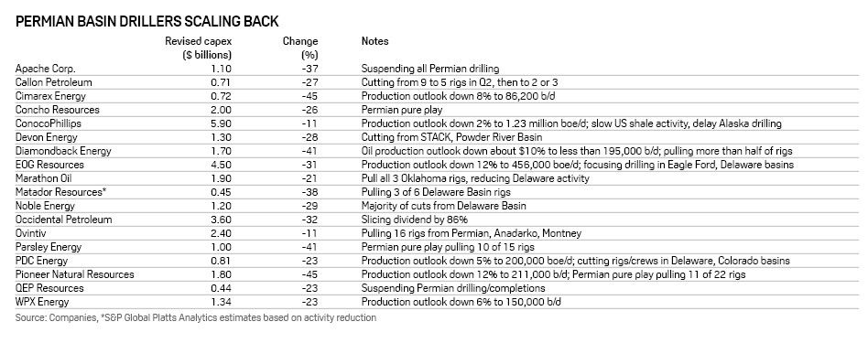Click EOG Resources production outlook note
The image size is (868, 343).
pyautogui.click(x=578, y=165)
